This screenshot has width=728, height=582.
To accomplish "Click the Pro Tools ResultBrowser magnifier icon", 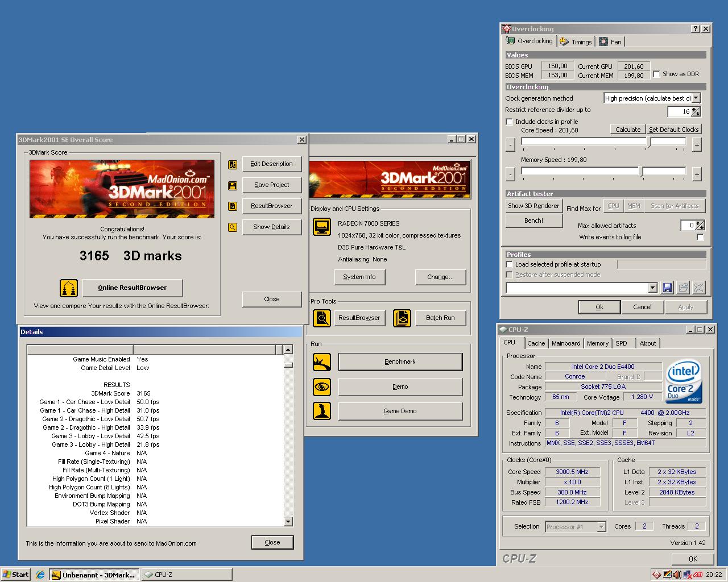I will (322, 318).
